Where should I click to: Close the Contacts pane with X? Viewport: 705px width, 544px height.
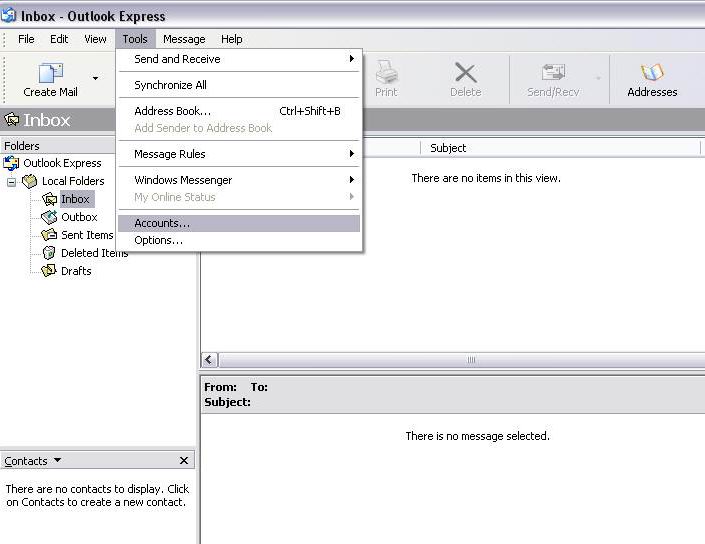pyautogui.click(x=184, y=461)
